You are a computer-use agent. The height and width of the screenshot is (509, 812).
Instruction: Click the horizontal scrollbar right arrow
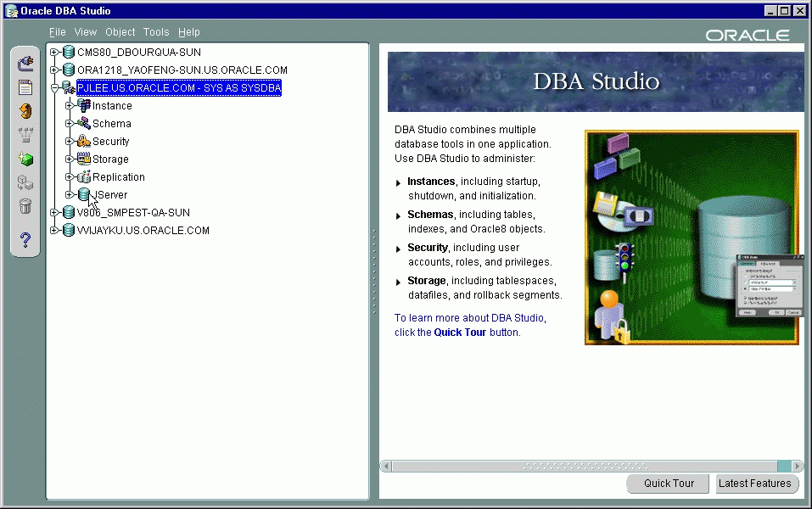point(796,466)
